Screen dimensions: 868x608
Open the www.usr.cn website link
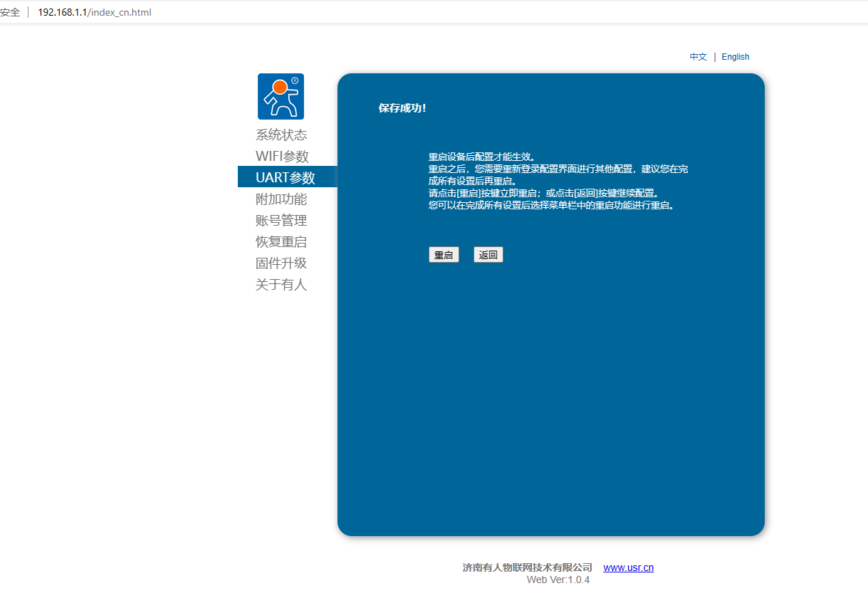(x=628, y=567)
